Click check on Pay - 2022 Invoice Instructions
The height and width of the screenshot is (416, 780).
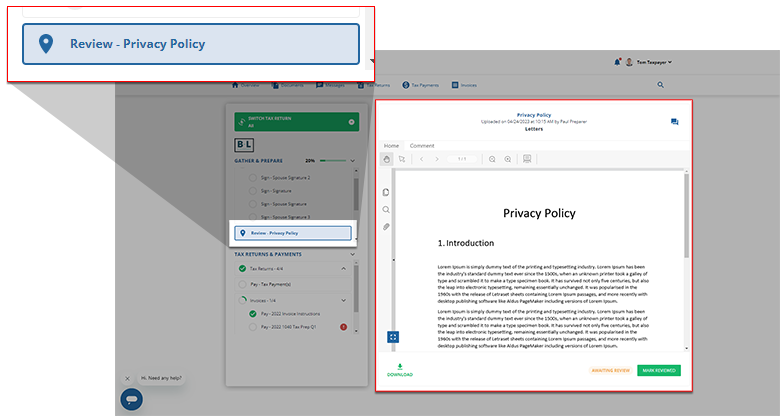pos(253,313)
